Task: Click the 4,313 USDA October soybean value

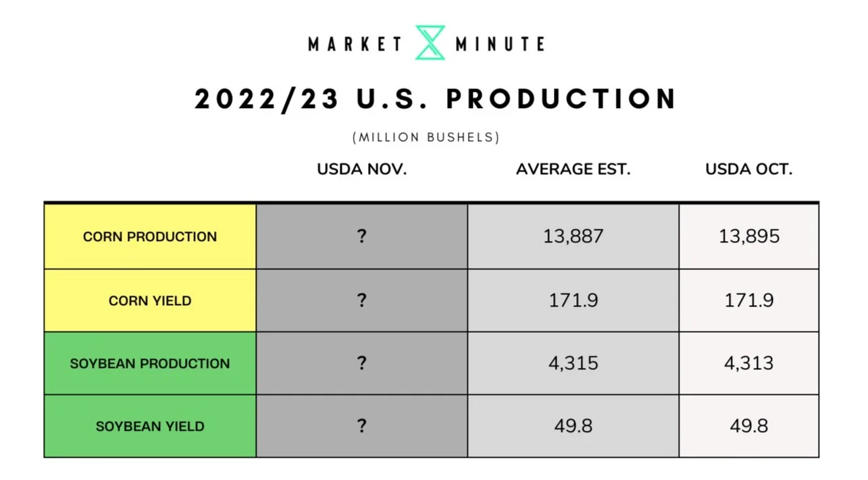Action: click(x=749, y=363)
